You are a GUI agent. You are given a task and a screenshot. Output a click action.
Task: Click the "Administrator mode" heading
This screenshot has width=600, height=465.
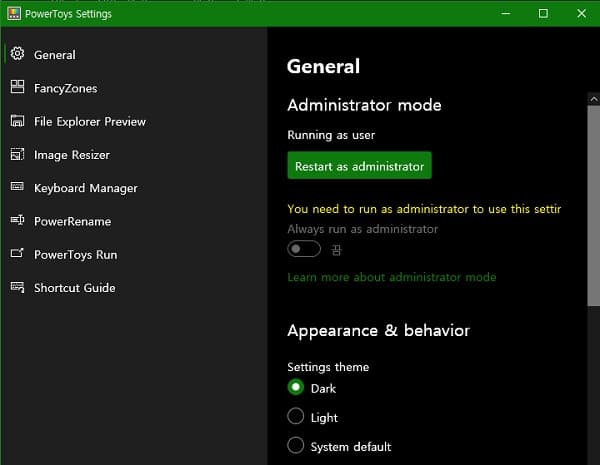click(x=364, y=105)
